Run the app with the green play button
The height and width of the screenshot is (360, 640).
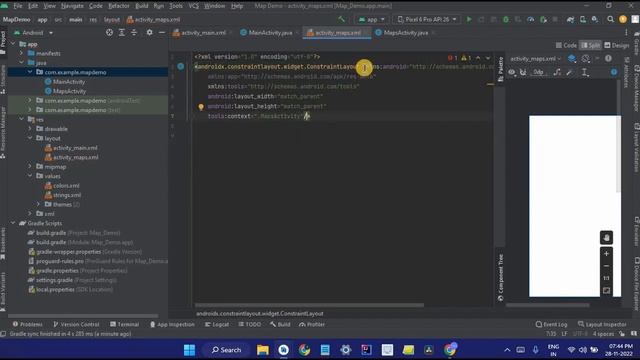pos(469,19)
